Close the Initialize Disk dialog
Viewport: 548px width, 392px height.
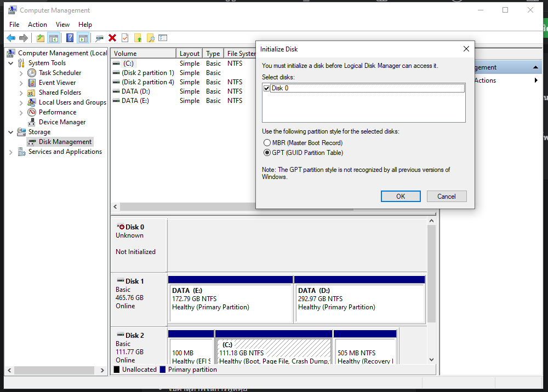tap(466, 49)
